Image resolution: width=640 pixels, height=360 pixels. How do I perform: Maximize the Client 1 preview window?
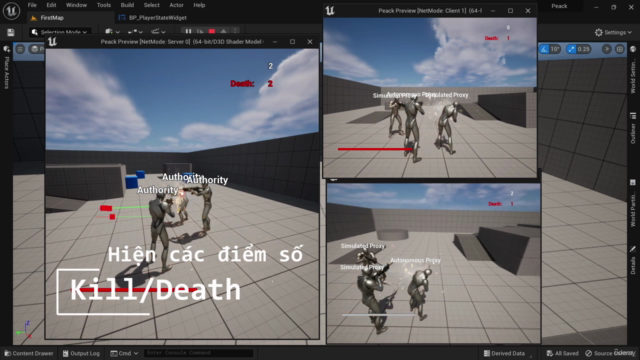510,11
